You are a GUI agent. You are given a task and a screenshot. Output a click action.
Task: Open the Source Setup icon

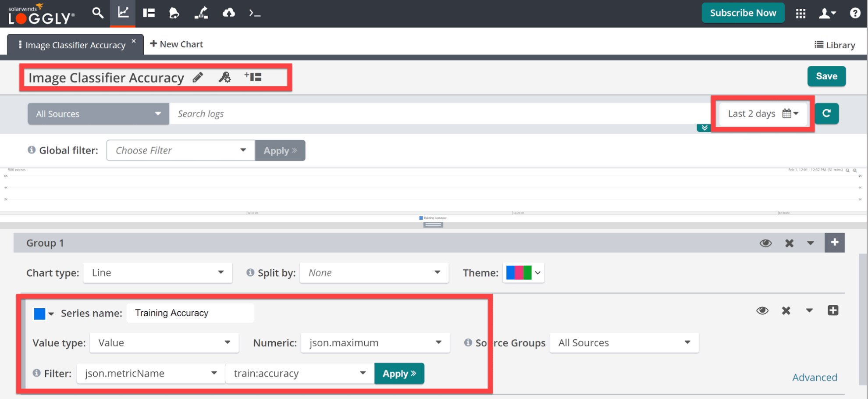201,13
